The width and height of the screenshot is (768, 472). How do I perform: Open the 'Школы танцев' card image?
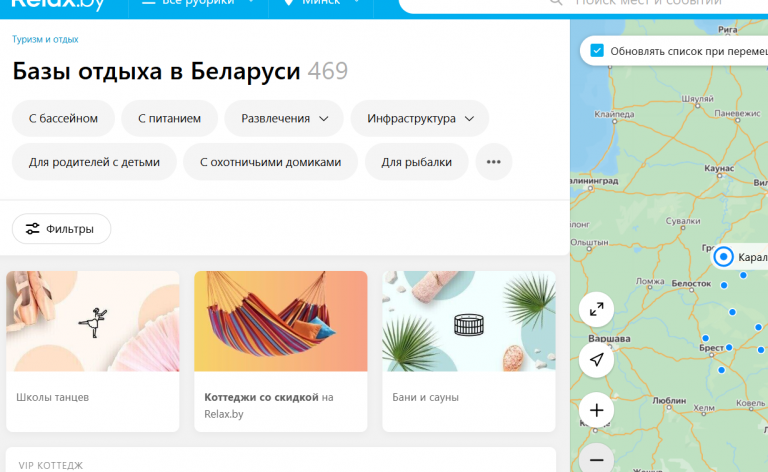click(93, 321)
